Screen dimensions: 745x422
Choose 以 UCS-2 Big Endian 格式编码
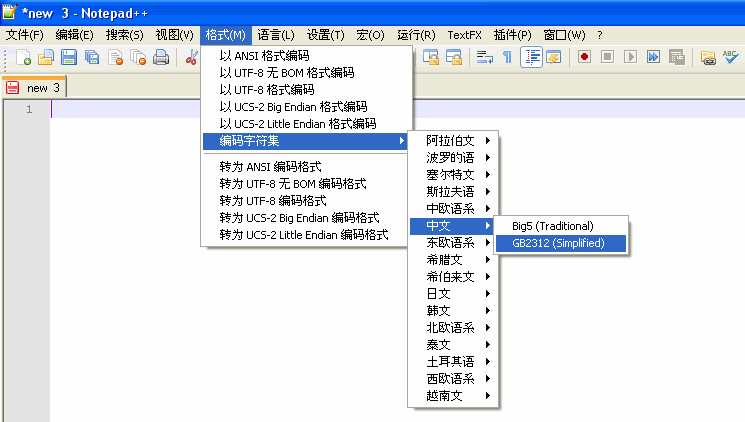point(305,107)
